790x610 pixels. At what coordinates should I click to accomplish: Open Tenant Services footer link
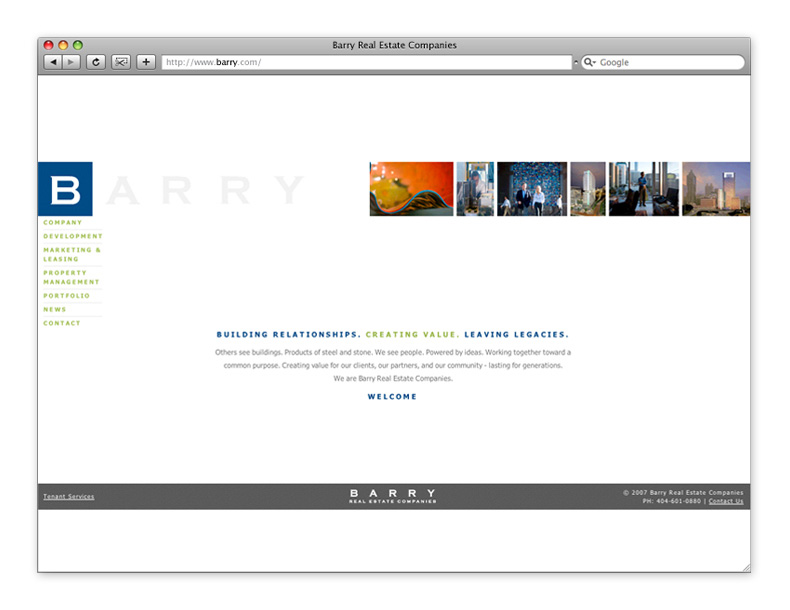pyautogui.click(x=69, y=497)
